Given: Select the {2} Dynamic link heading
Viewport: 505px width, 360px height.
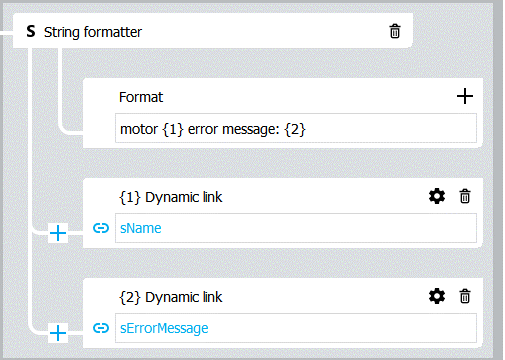Looking at the screenshot, I should 170,297.
